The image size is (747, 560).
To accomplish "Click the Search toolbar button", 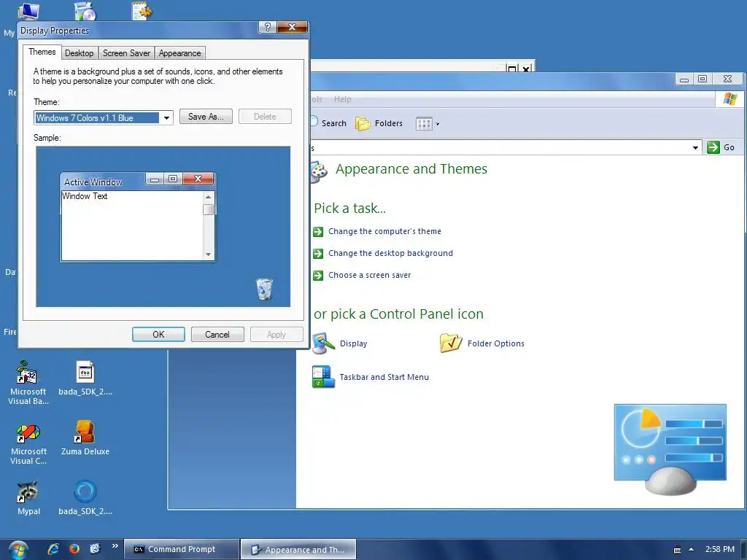I will [329, 123].
